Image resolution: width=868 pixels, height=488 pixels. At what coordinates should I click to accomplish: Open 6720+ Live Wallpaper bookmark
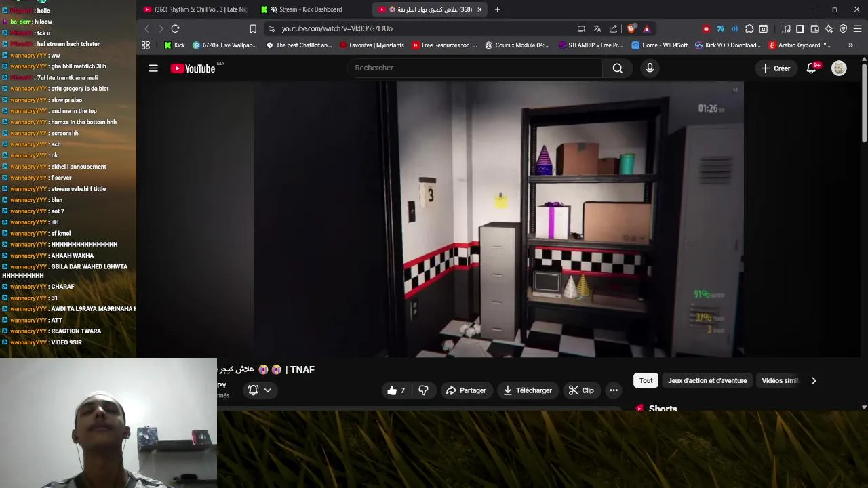tap(224, 45)
